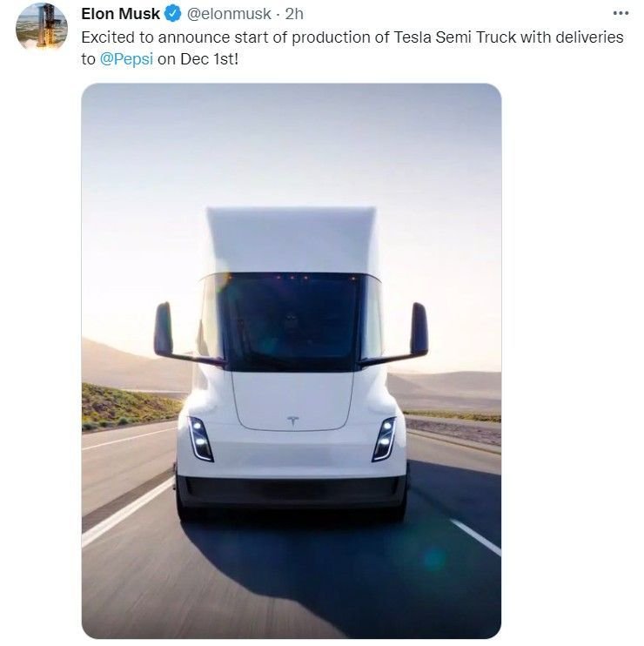Click the white trailer box above the cab

292,240
